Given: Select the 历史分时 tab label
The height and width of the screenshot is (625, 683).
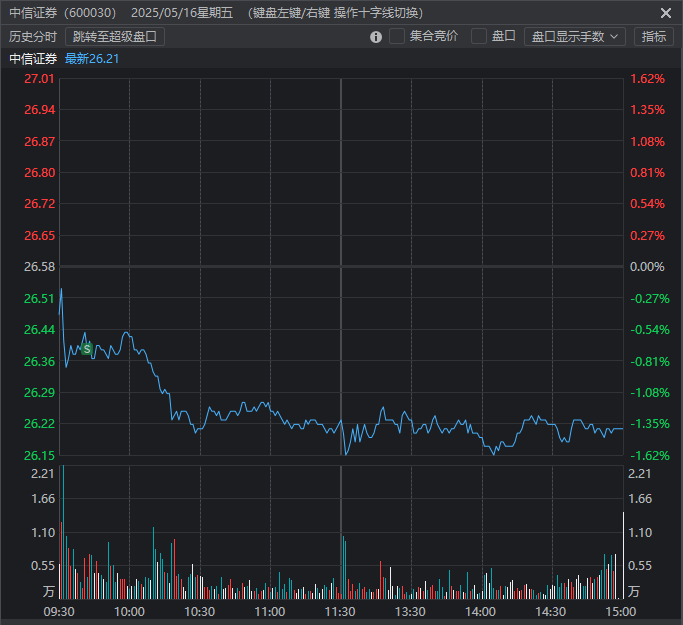Looking at the screenshot, I should coord(33,37).
